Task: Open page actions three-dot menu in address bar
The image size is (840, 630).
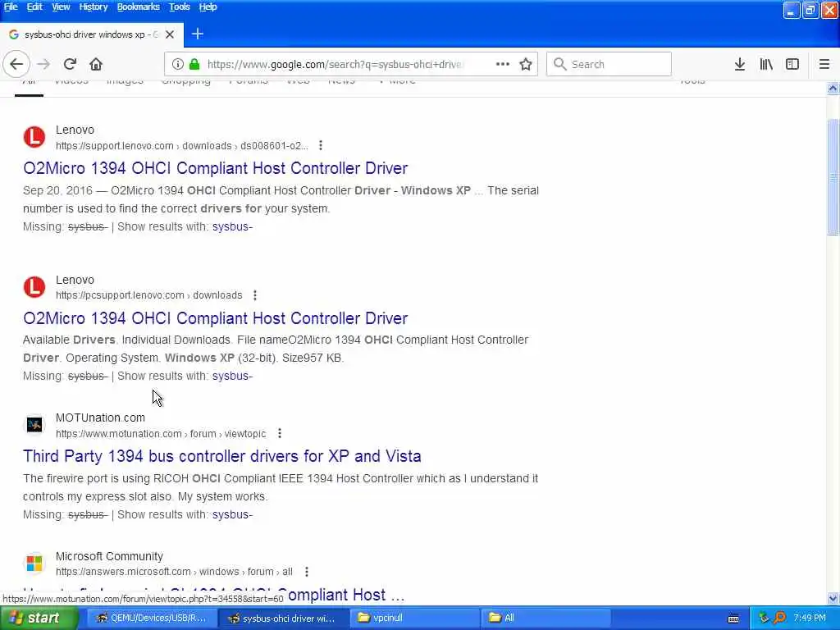Action: [503, 64]
